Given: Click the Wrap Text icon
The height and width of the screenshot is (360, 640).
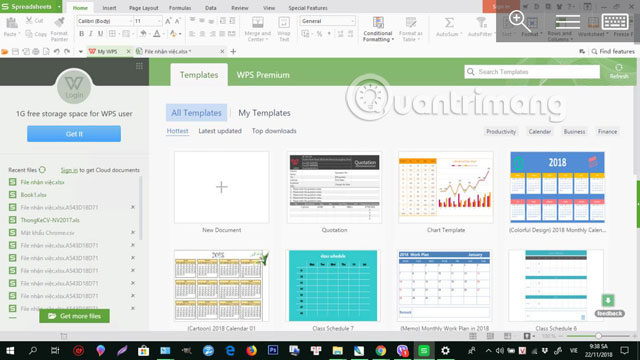Looking at the screenshot, I should click(x=284, y=22).
